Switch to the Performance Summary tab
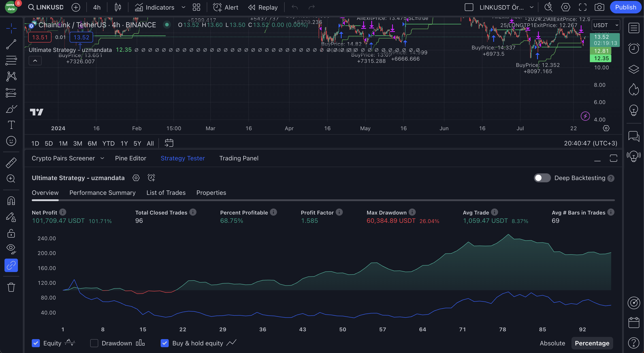 tap(102, 193)
